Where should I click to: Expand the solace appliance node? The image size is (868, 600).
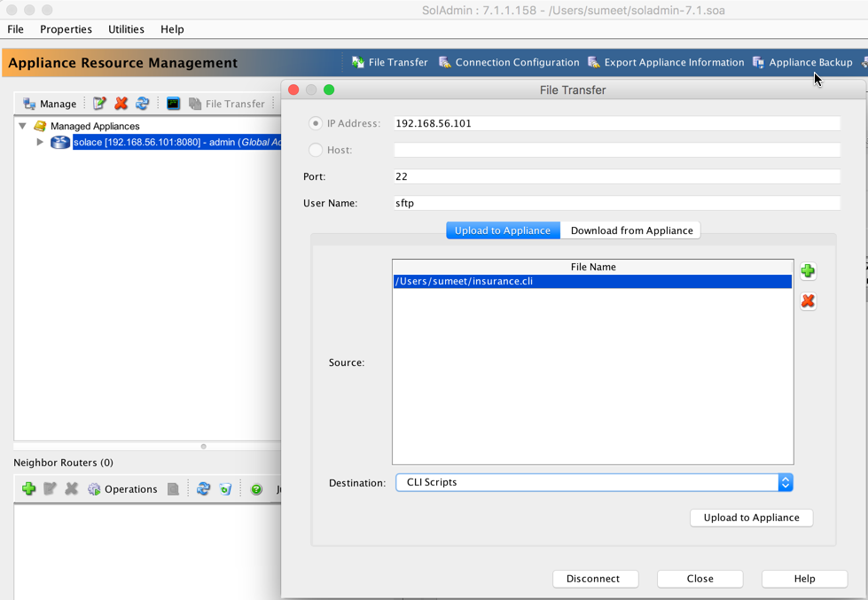pyautogui.click(x=40, y=142)
